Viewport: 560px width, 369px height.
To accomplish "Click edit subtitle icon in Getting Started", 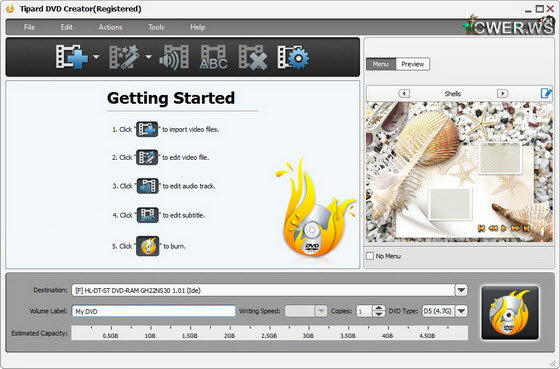I will click(x=148, y=215).
